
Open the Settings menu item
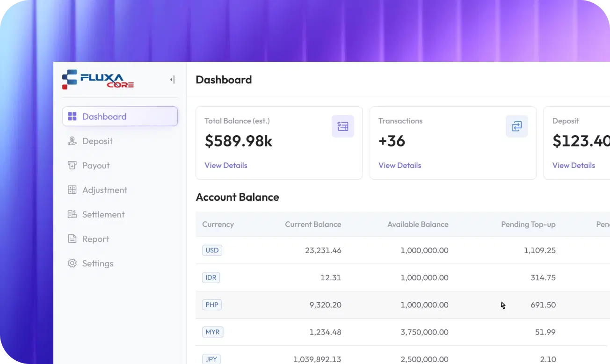click(120, 263)
